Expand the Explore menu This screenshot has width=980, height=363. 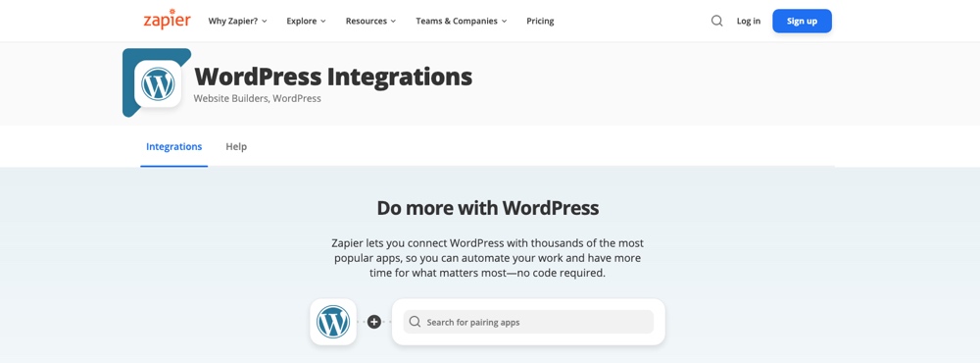click(x=306, y=21)
